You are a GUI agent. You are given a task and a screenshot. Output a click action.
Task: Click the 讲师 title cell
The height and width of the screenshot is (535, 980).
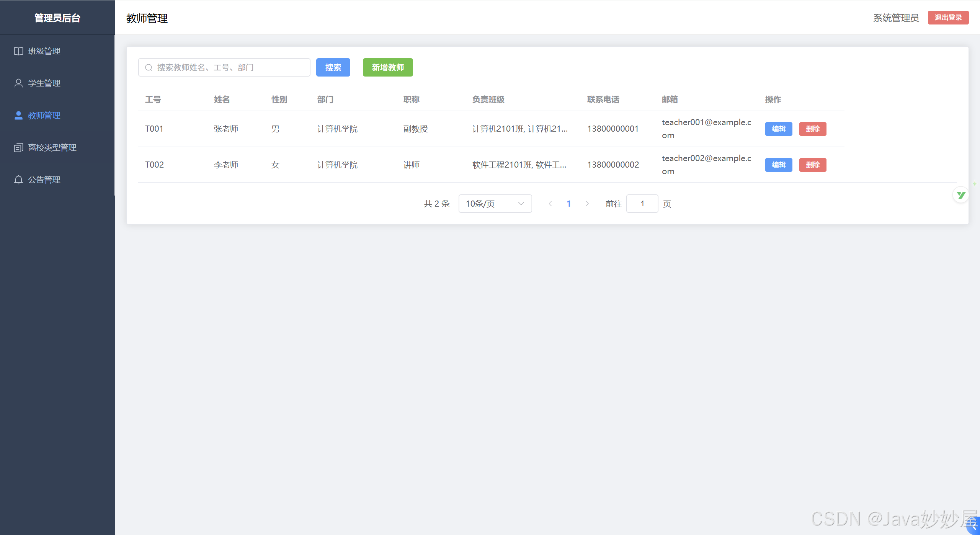[x=412, y=165]
